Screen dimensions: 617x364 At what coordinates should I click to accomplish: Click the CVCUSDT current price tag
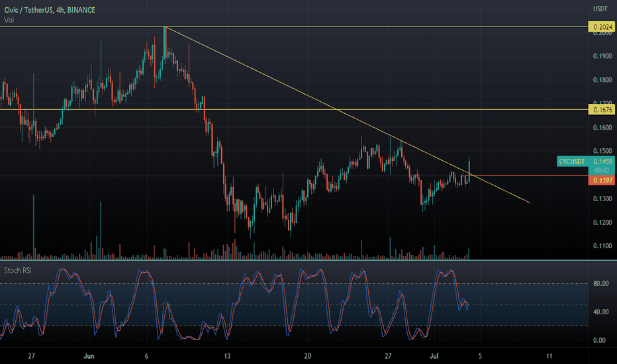[585, 161]
